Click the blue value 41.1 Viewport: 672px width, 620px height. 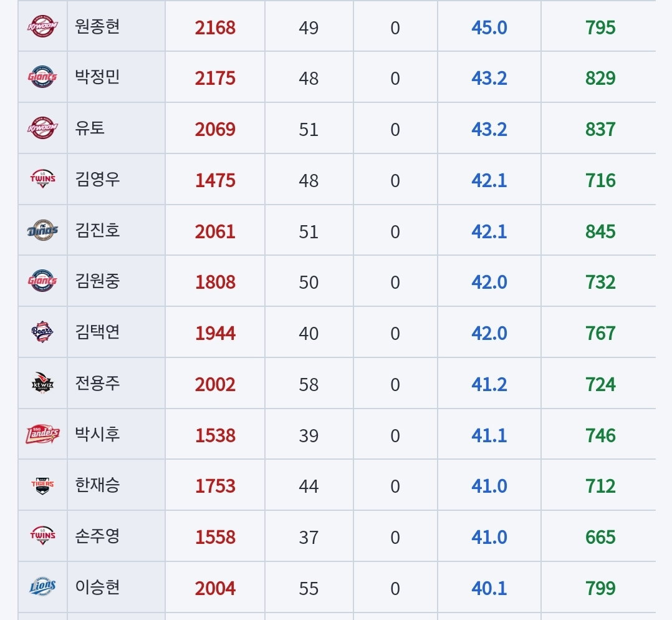click(489, 435)
